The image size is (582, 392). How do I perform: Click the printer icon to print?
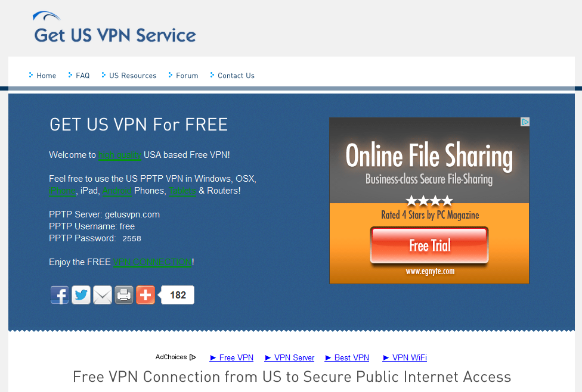click(124, 295)
